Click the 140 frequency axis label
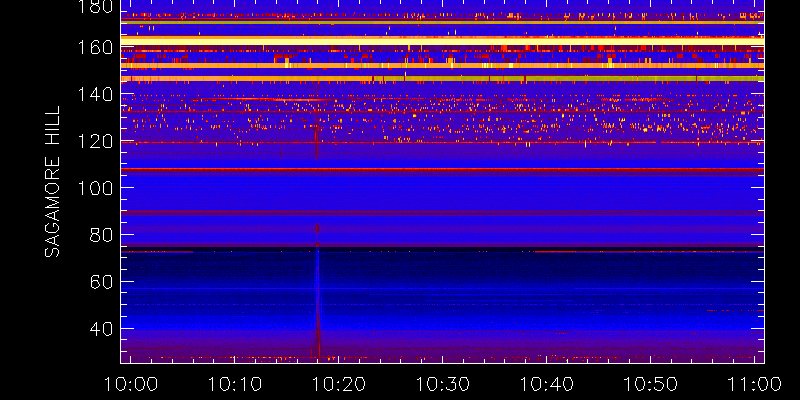 96,94
